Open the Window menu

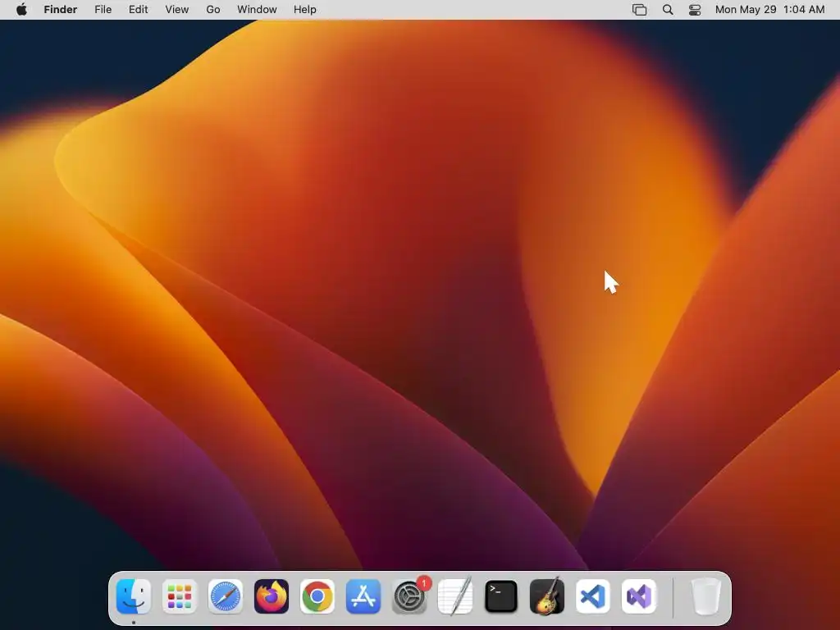[x=257, y=10]
